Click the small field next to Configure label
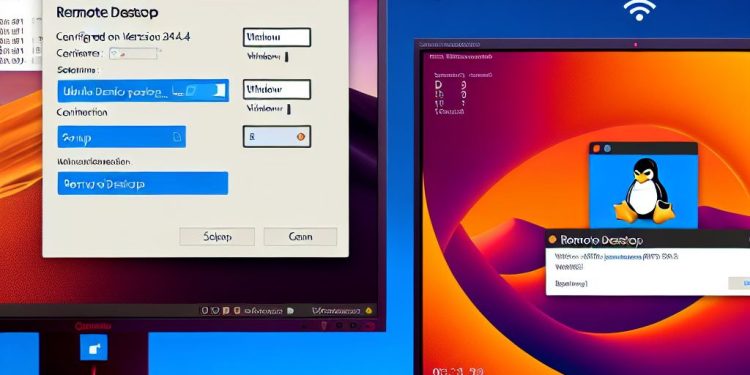 click(x=133, y=54)
